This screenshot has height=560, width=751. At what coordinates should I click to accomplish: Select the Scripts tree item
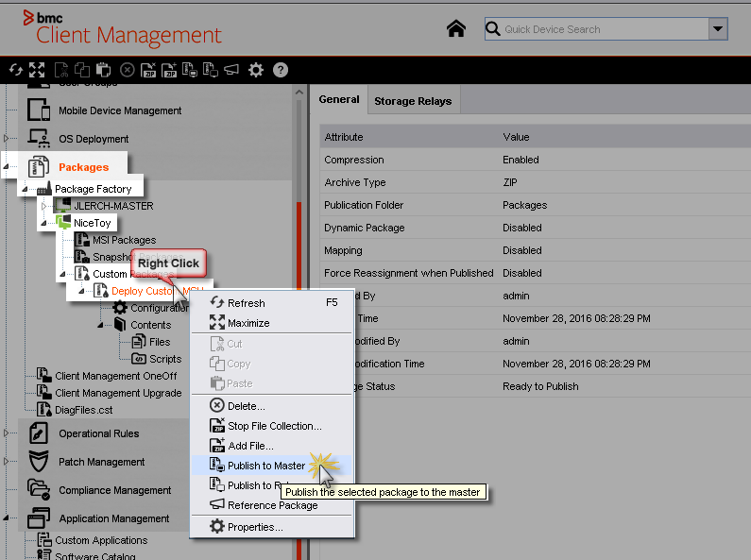[165, 359]
